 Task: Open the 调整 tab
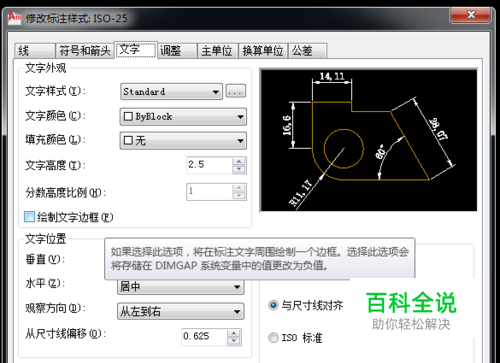click(x=177, y=51)
